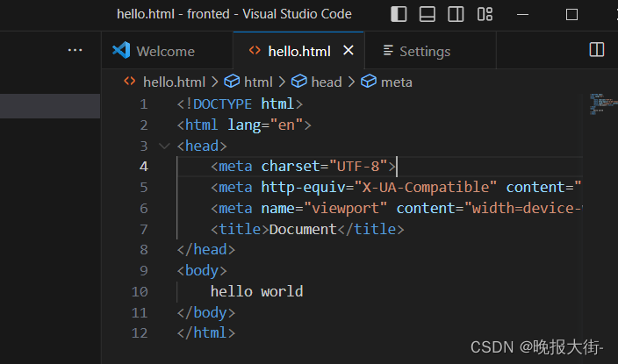Click the HTML file icon on hello.html tab

pyautogui.click(x=255, y=51)
